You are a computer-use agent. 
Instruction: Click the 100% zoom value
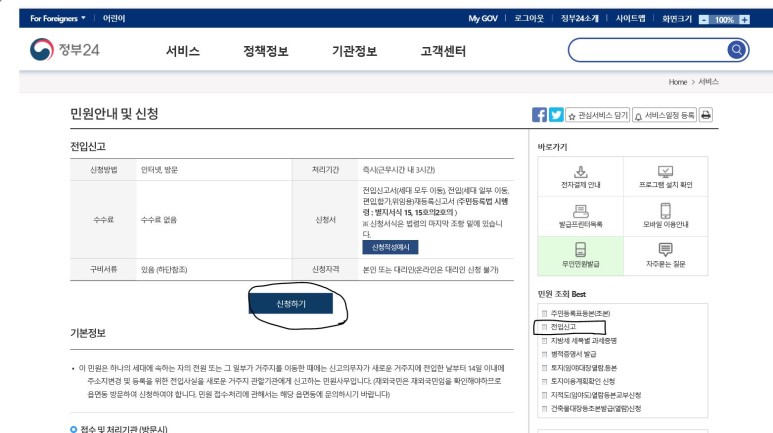pyautogui.click(x=724, y=20)
